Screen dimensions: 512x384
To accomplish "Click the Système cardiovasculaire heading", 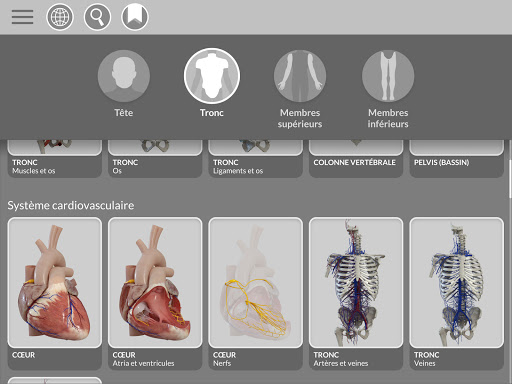I will [x=71, y=205].
